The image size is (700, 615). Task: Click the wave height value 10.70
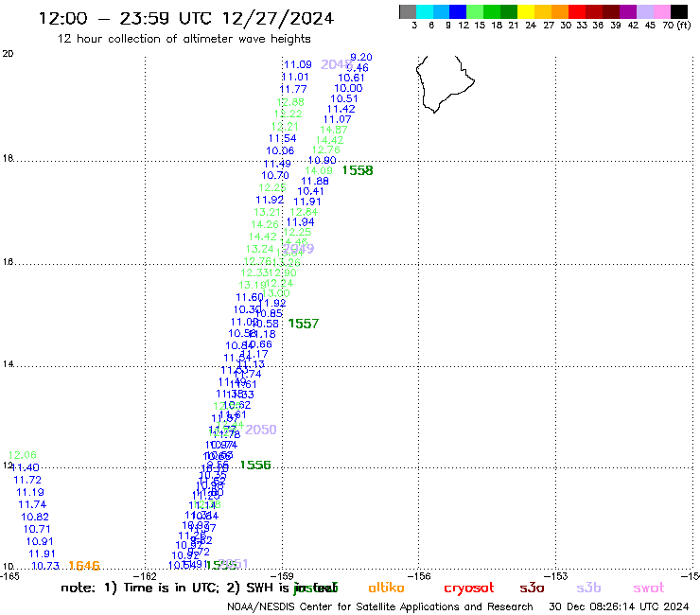pyautogui.click(x=275, y=176)
